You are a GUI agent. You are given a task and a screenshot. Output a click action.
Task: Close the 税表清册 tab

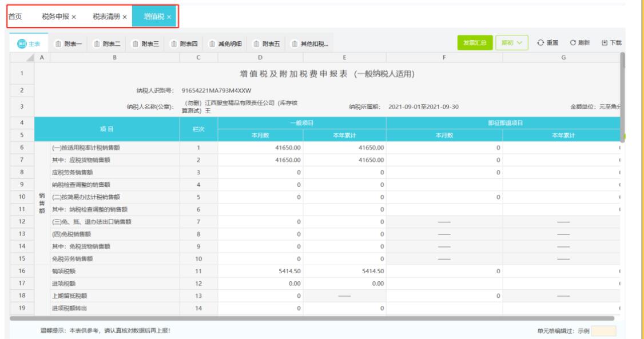tap(125, 17)
